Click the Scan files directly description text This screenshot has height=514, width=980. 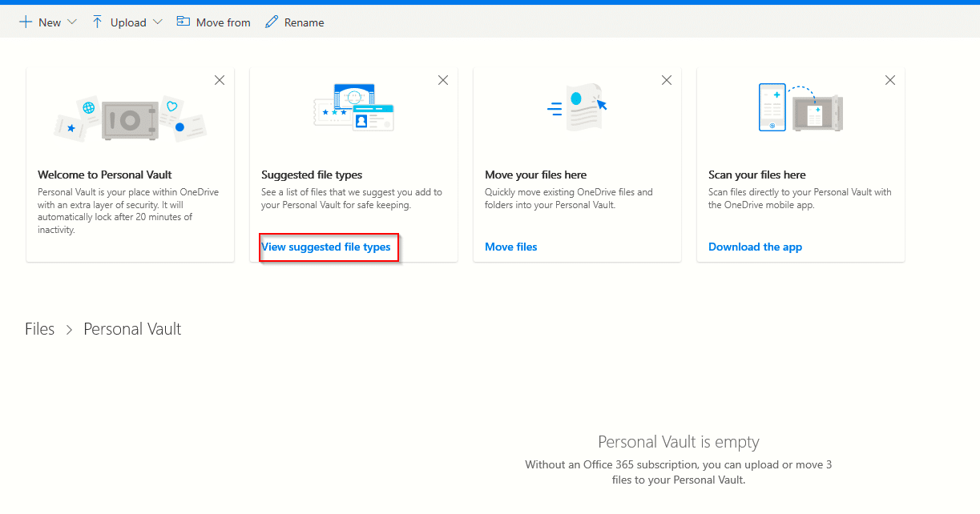pyautogui.click(x=800, y=199)
